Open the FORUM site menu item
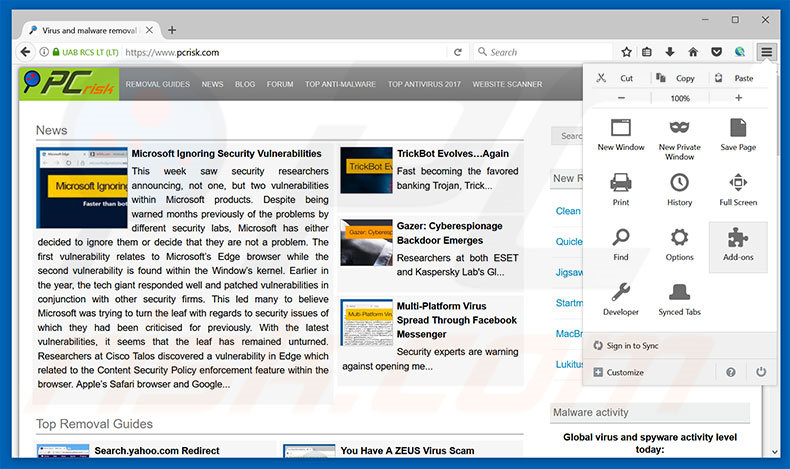 point(280,84)
